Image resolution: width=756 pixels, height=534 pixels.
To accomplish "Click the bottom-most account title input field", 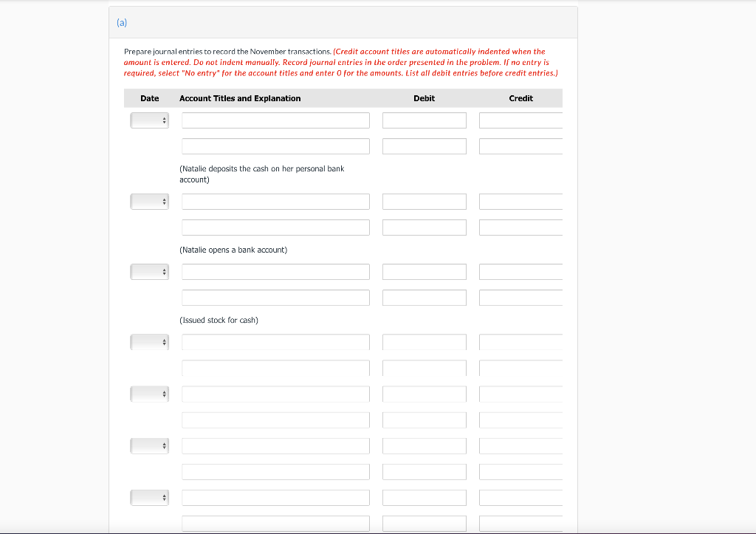I will [275, 523].
